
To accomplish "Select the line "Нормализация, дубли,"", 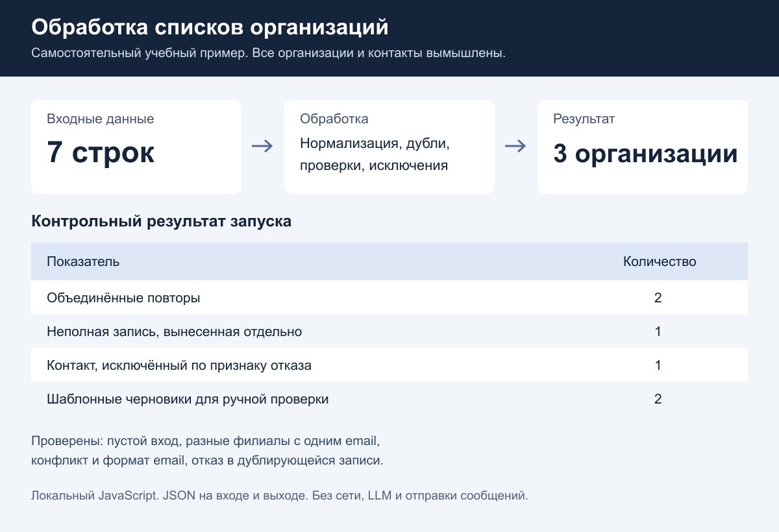I will tap(375, 143).
